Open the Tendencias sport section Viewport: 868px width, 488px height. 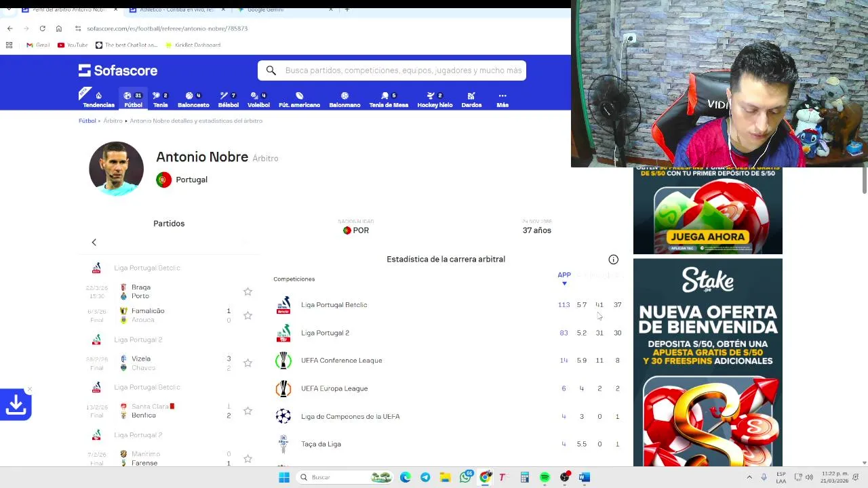(x=98, y=100)
